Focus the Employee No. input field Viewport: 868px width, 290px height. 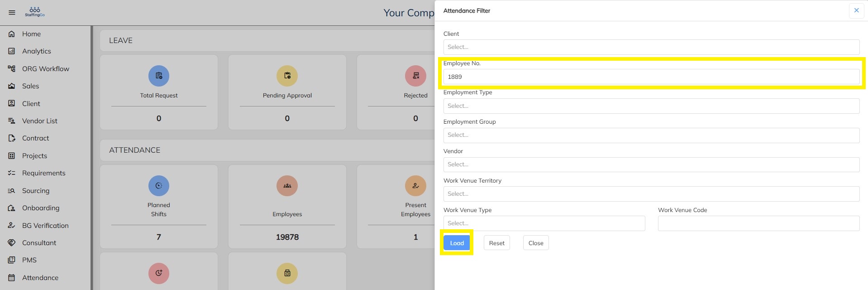click(x=651, y=77)
